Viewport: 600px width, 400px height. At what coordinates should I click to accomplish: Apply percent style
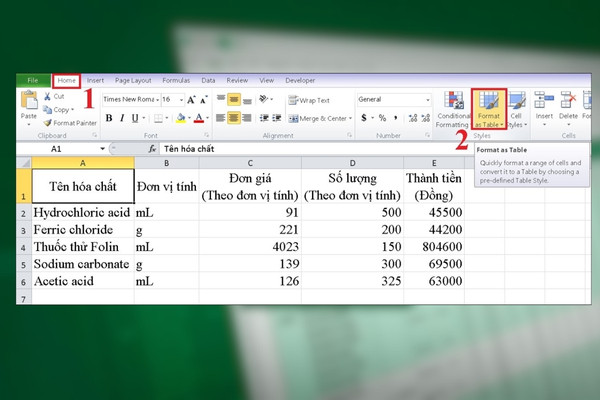[x=382, y=118]
